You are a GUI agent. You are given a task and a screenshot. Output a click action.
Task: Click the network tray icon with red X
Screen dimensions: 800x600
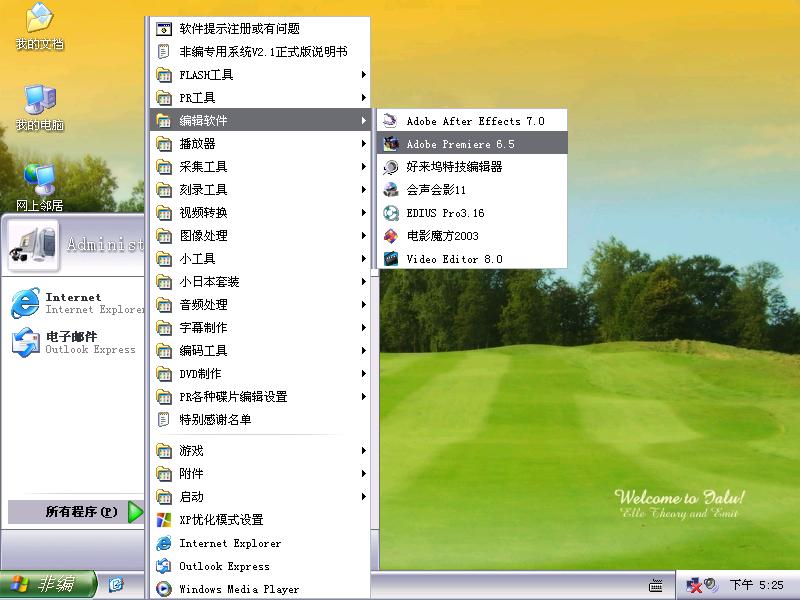pyautogui.click(x=694, y=585)
